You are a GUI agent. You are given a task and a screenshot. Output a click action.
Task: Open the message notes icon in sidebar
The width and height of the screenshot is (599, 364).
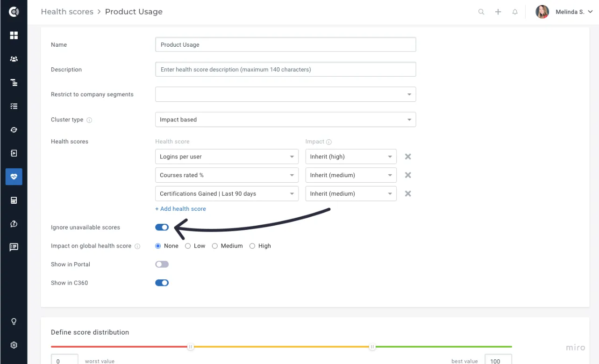pyautogui.click(x=14, y=247)
